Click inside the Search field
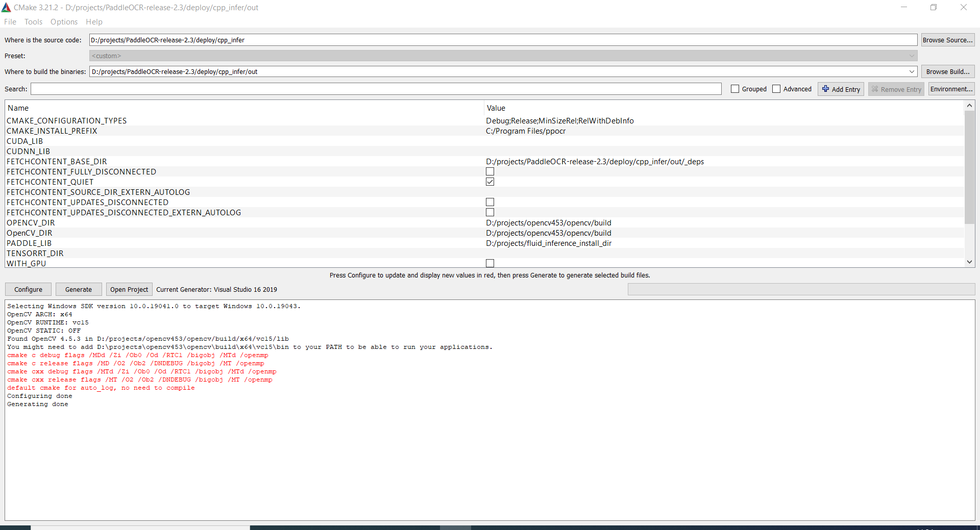The image size is (980, 530). click(x=357, y=89)
